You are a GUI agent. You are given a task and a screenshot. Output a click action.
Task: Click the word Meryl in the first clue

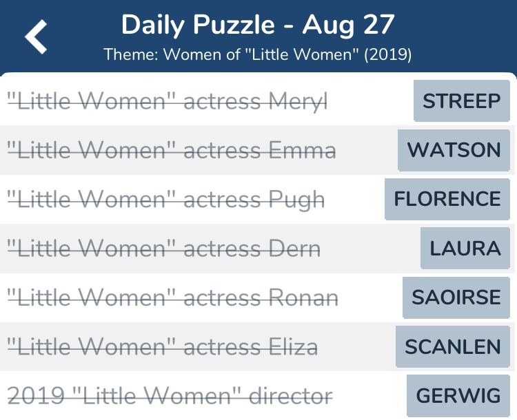pos(298,101)
